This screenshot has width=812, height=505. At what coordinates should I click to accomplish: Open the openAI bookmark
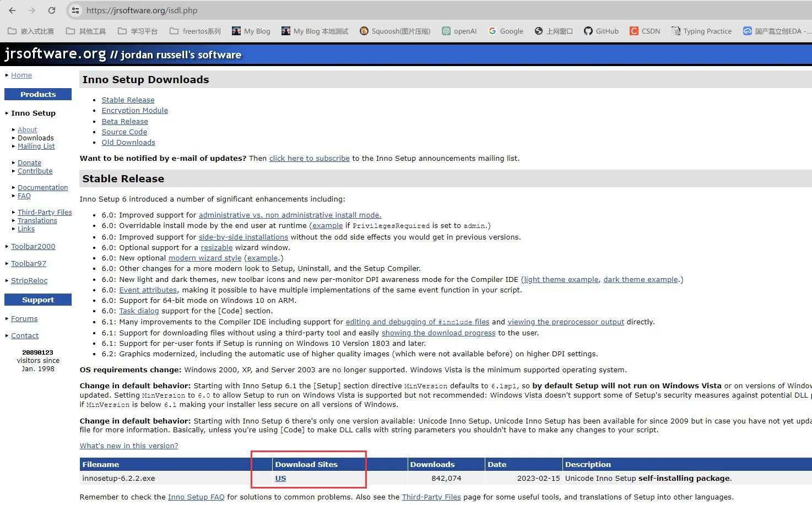[x=459, y=31]
